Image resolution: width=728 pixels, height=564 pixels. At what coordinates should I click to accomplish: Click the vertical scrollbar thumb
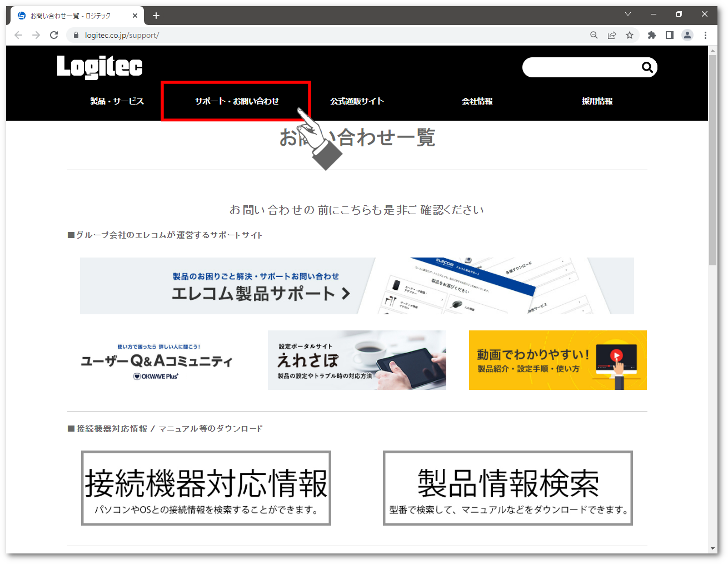[713, 160]
